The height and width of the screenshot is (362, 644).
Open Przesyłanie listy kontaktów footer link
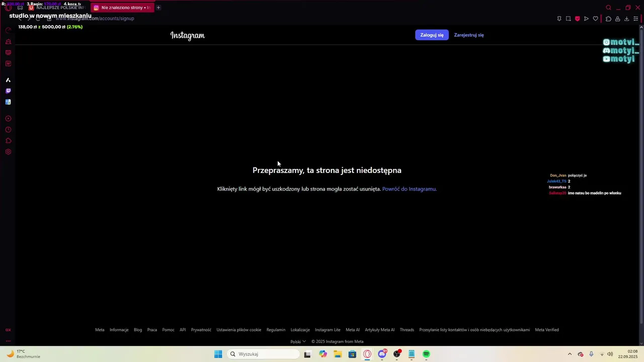[x=474, y=330]
